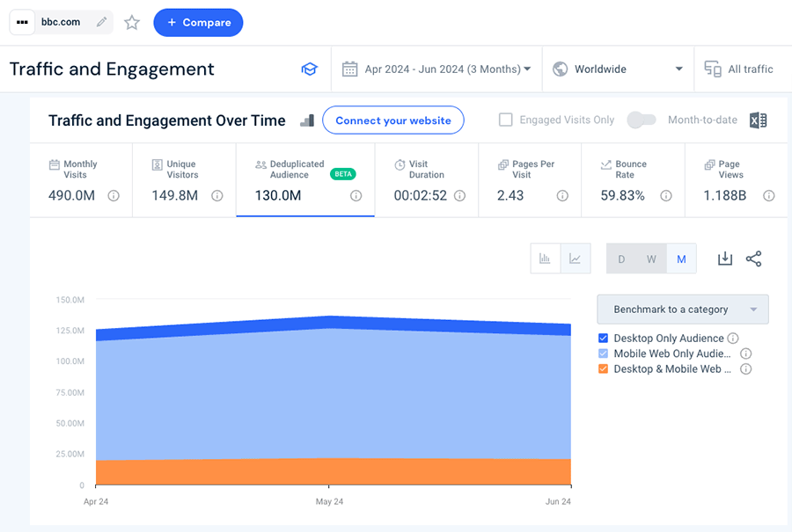Screen dimensions: 792x532
Task: Click the info icon next to 149.8M
Action: point(217,196)
